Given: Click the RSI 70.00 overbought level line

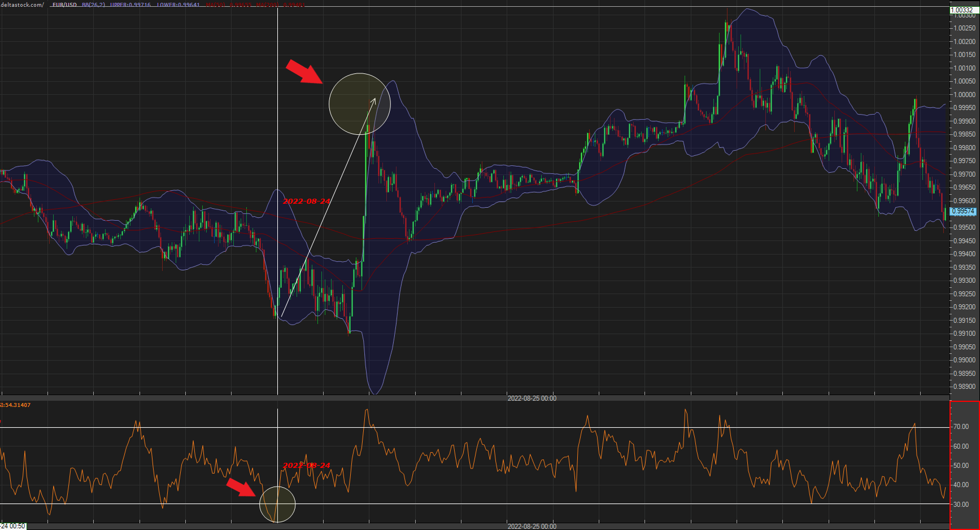Looking at the screenshot, I should point(474,427).
